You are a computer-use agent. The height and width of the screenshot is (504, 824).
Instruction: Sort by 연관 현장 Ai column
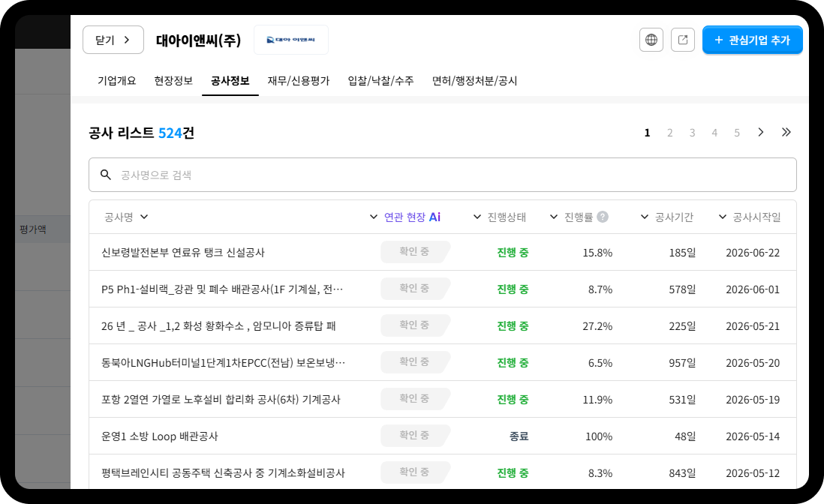[x=405, y=217]
